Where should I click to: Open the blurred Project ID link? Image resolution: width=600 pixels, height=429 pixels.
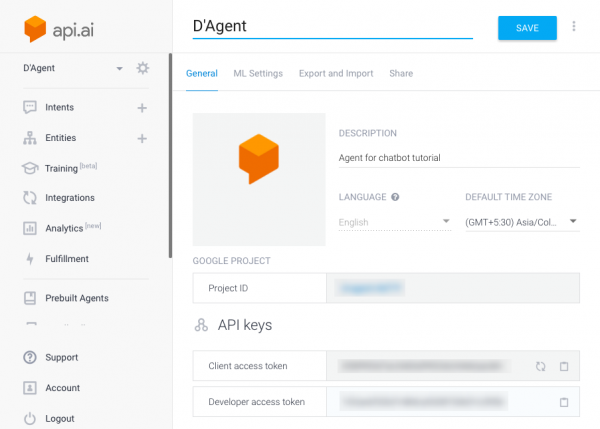pyautogui.click(x=371, y=288)
